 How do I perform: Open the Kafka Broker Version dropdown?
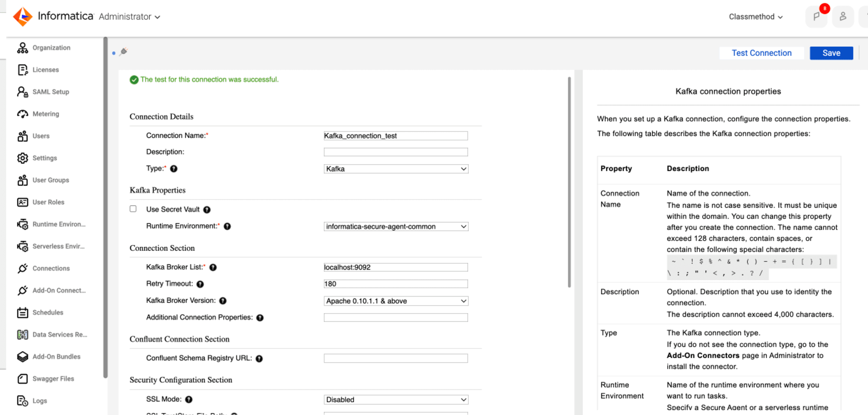pyautogui.click(x=396, y=301)
